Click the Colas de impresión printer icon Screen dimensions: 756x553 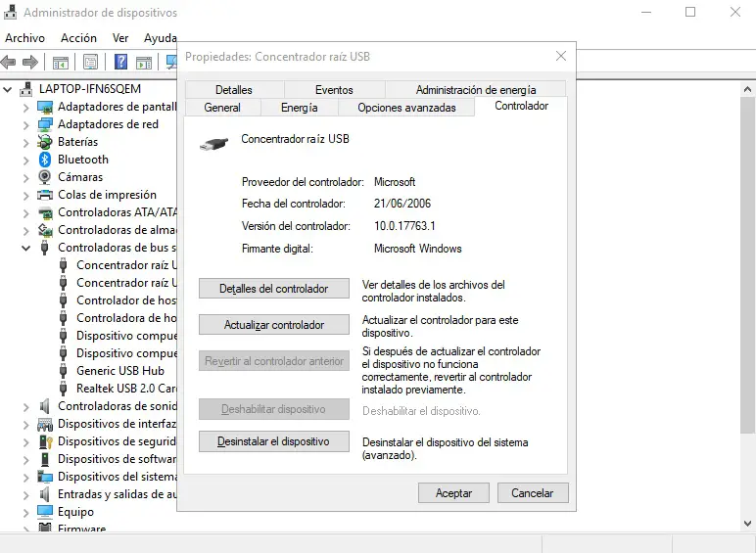click(45, 195)
